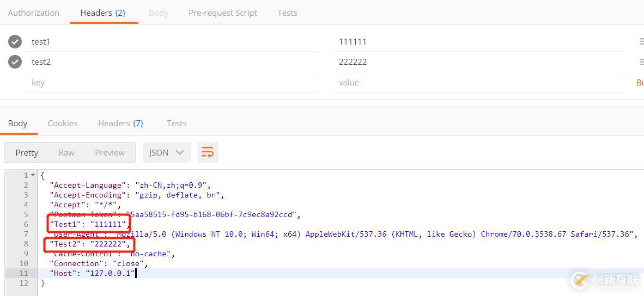Switch to Preview view
This screenshot has width=644, height=296.
point(110,152)
